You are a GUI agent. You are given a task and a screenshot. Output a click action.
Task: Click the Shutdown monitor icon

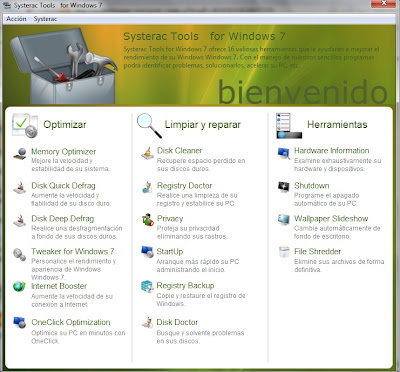284,187
